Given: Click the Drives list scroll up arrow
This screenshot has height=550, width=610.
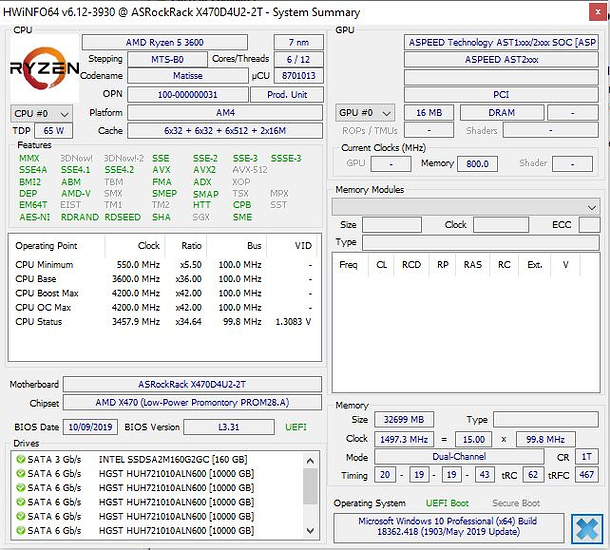Looking at the screenshot, I should pyautogui.click(x=310, y=461).
